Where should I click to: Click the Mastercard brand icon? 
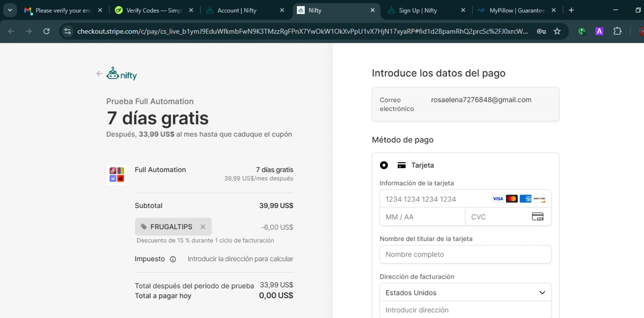point(511,199)
